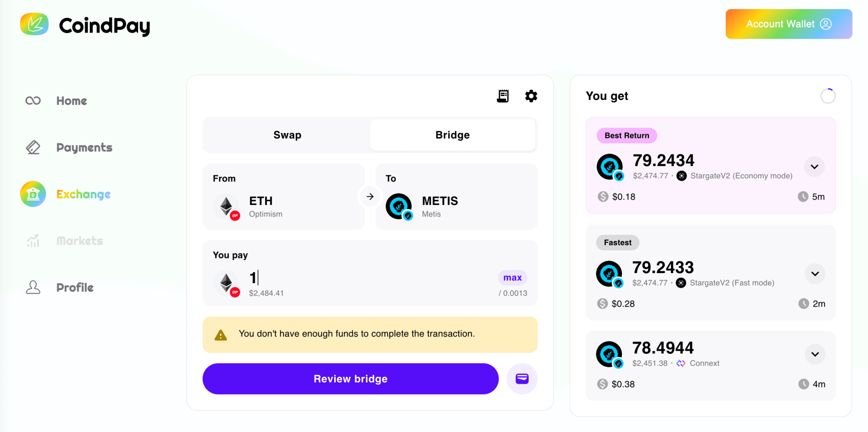Viewport: 868px width, 432px height.
Task: Click the CoindPay leaf logo icon
Action: [x=34, y=24]
